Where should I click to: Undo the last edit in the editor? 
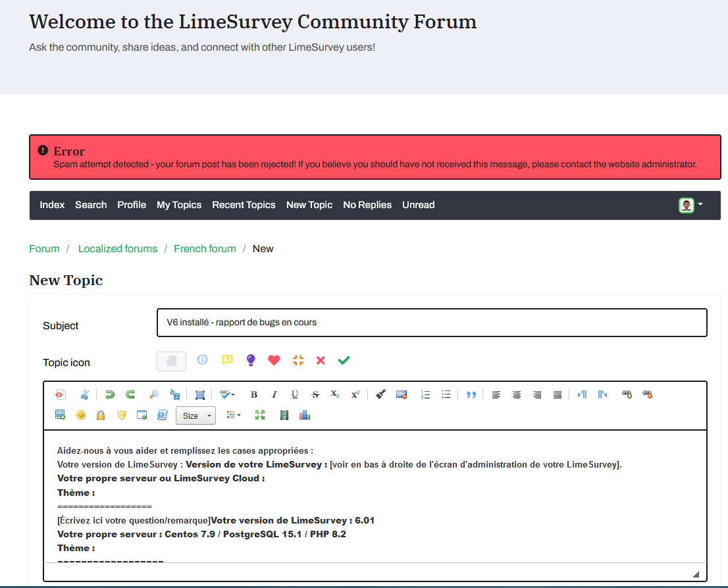[x=109, y=394]
